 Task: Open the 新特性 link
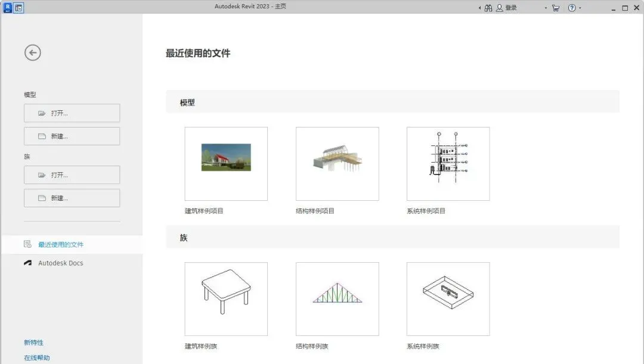(33, 342)
